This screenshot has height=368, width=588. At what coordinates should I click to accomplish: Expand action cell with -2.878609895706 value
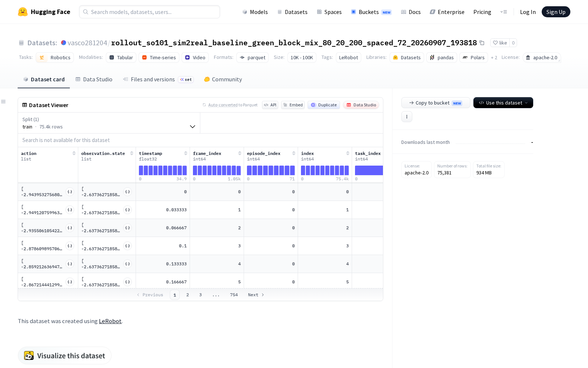(x=70, y=246)
